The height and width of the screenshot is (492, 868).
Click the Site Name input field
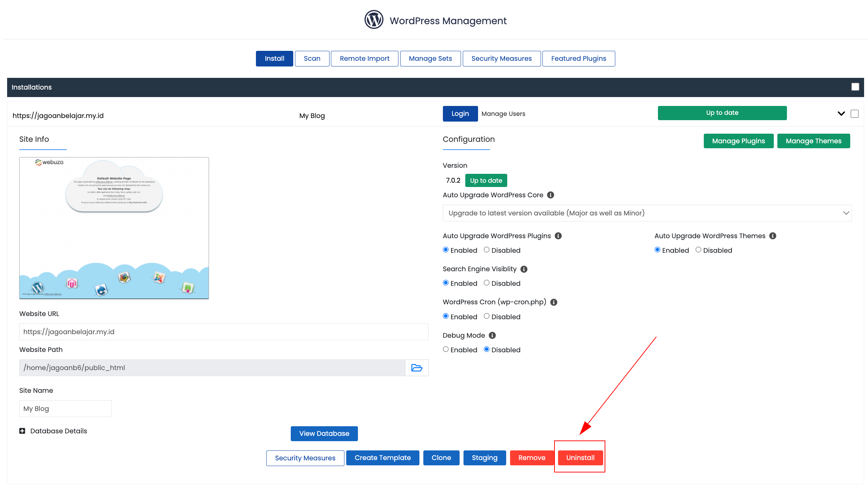pyautogui.click(x=65, y=409)
